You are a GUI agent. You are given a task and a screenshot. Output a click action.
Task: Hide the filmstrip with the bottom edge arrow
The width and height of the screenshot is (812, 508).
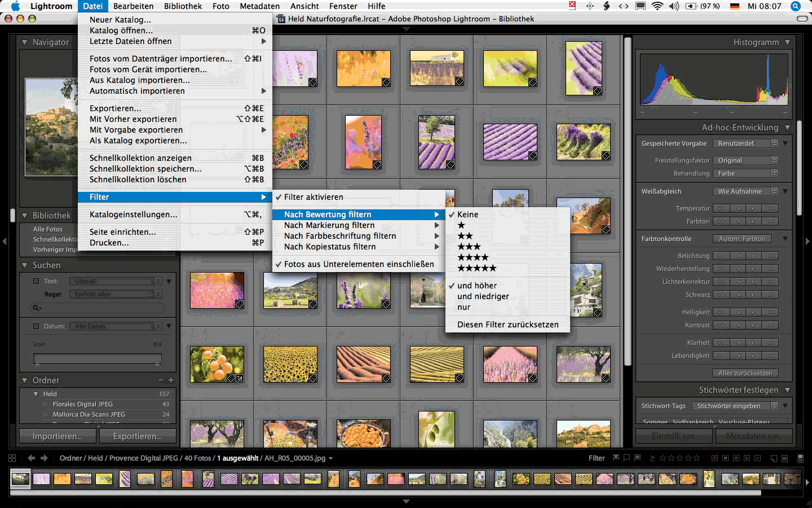click(406, 501)
